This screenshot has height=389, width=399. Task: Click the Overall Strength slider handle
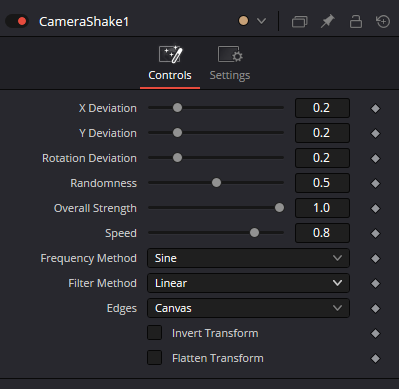[x=279, y=207]
